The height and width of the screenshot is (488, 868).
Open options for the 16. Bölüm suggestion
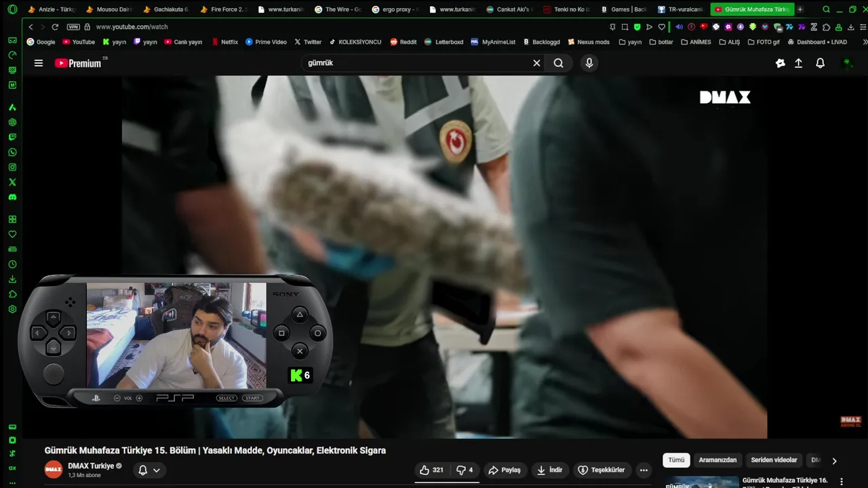pyautogui.click(x=842, y=482)
